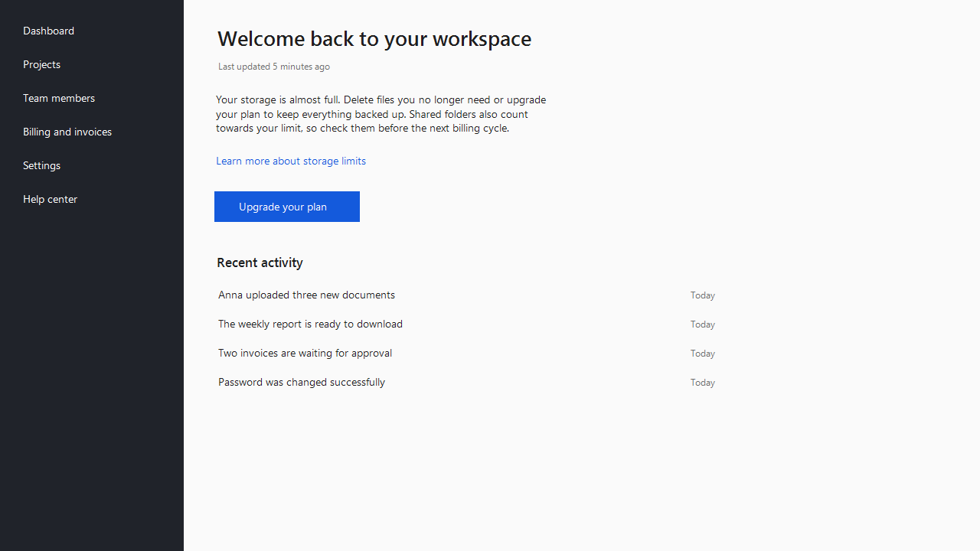Select Team members in the sidebar
Viewport: 980px width, 551px height.
(59, 98)
